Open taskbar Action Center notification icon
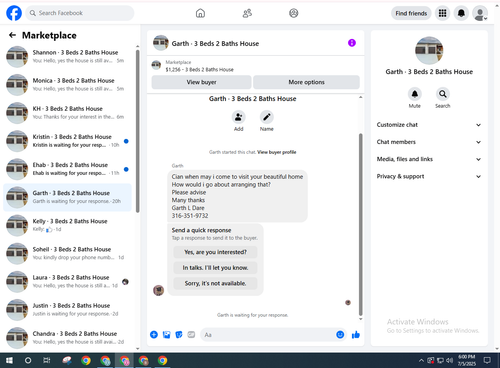This screenshot has width=500, height=368. (487, 360)
